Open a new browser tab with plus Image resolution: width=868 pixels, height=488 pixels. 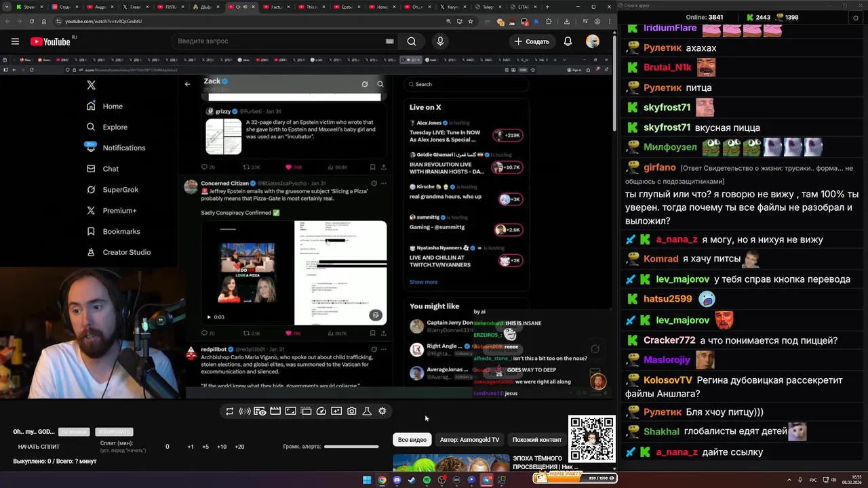[549, 7]
